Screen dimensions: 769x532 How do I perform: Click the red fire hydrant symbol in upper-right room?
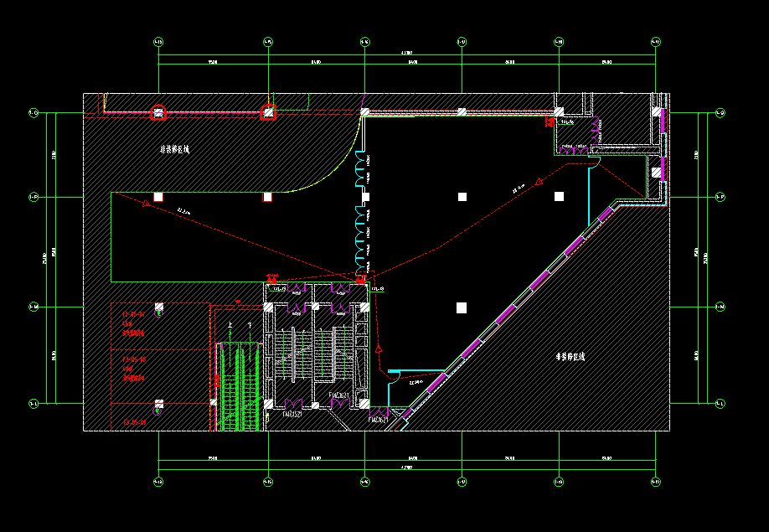[550, 122]
